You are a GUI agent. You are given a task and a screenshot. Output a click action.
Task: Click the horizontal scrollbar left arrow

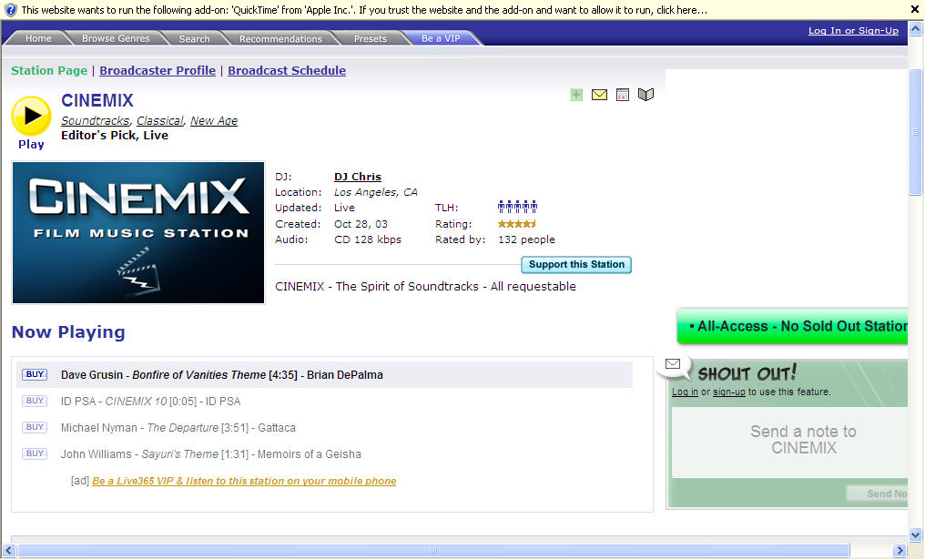[9, 551]
